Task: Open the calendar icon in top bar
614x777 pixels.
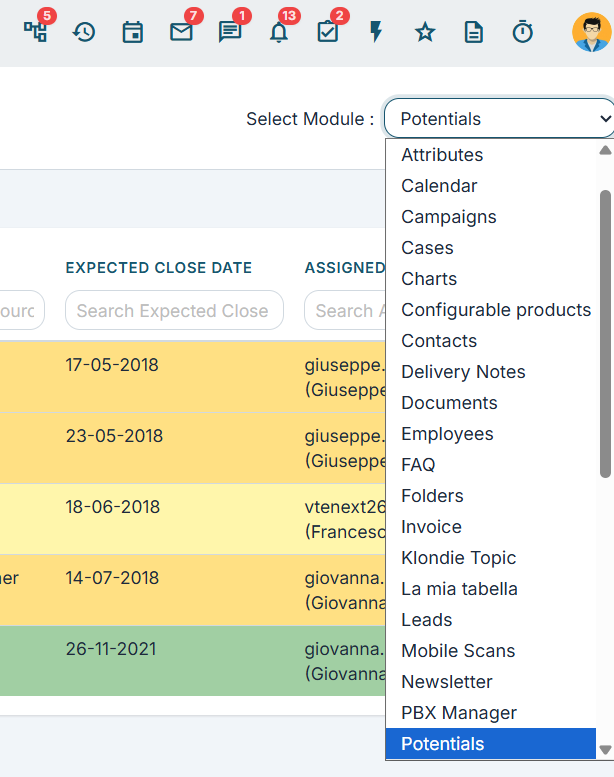Action: (x=132, y=33)
